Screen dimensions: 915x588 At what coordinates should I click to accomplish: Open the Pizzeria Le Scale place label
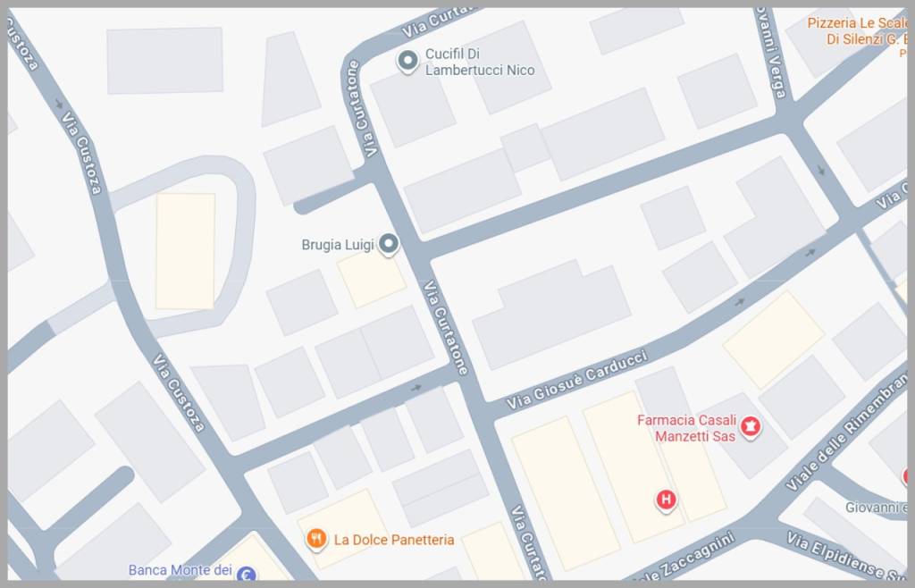pos(858,31)
